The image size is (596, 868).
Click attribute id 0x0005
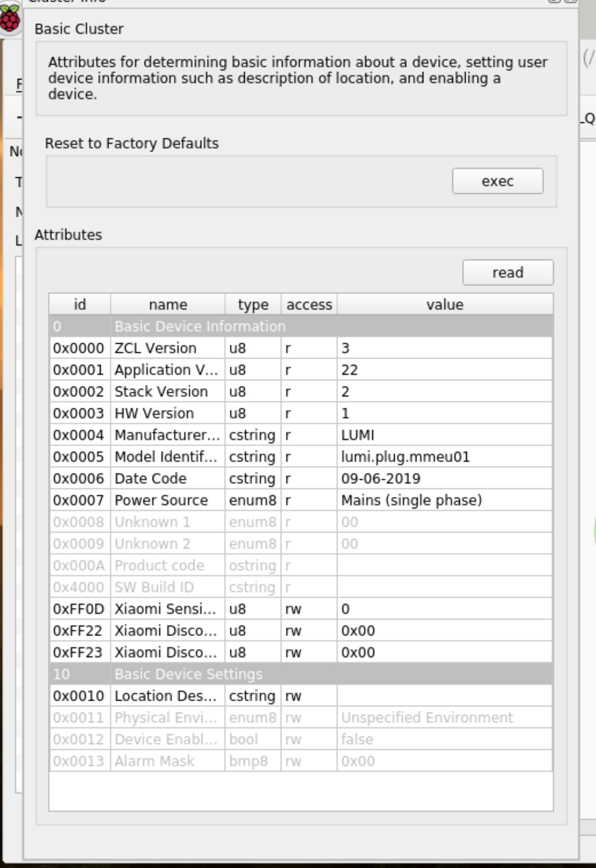79,457
